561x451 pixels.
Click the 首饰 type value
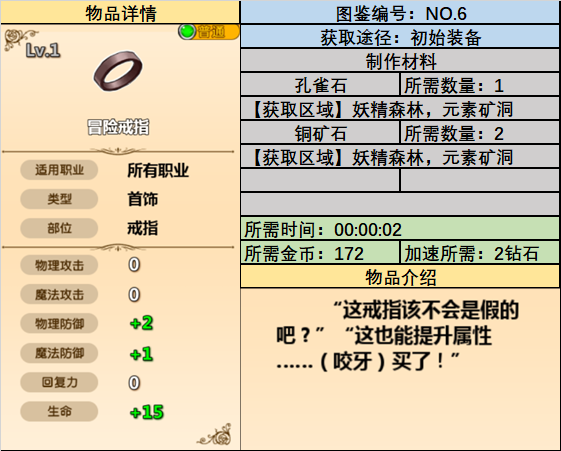tap(142, 199)
